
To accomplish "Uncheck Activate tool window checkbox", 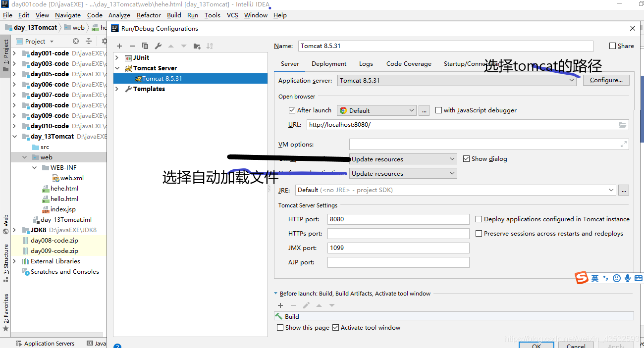I will (336, 328).
